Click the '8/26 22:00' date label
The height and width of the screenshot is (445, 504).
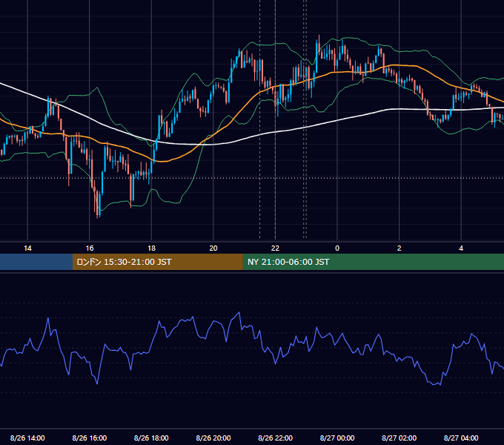coord(275,438)
